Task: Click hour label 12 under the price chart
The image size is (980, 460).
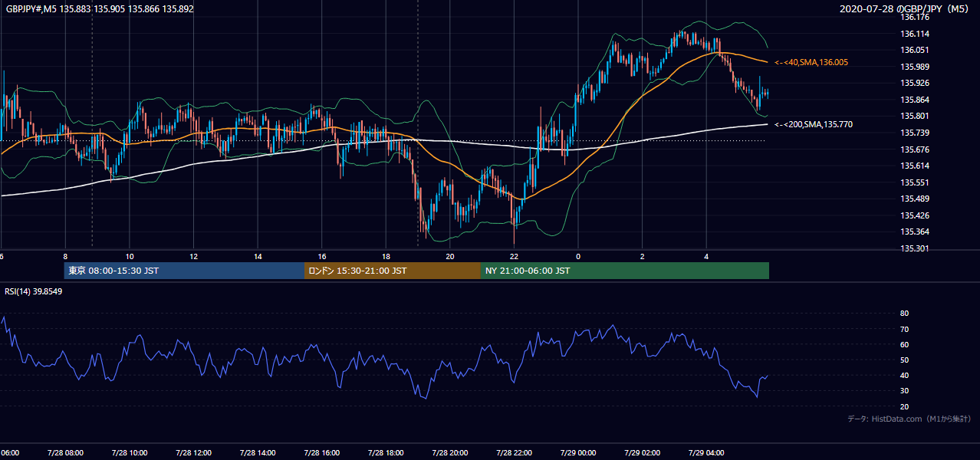Action: point(193,257)
